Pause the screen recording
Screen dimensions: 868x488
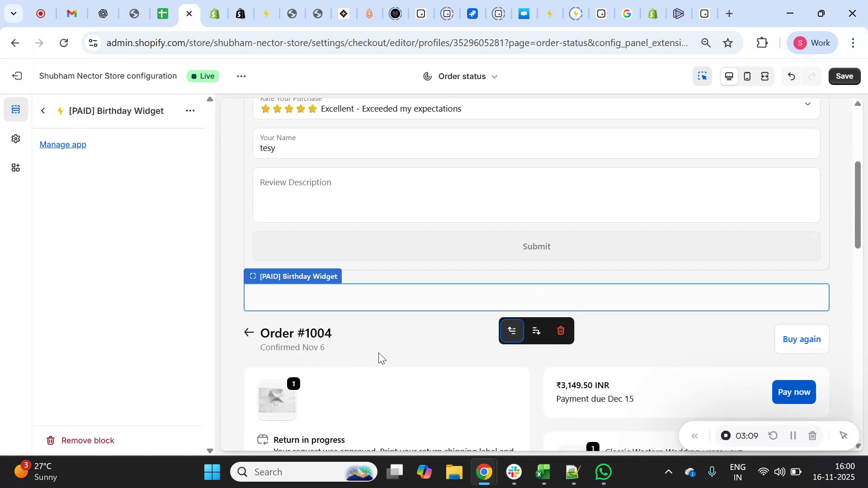[x=793, y=435]
